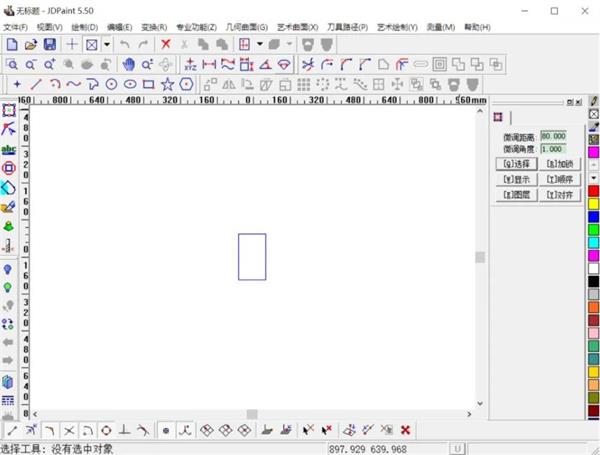Toggle the U indicator in status bar
This screenshot has height=455, width=600.
pyautogui.click(x=457, y=448)
